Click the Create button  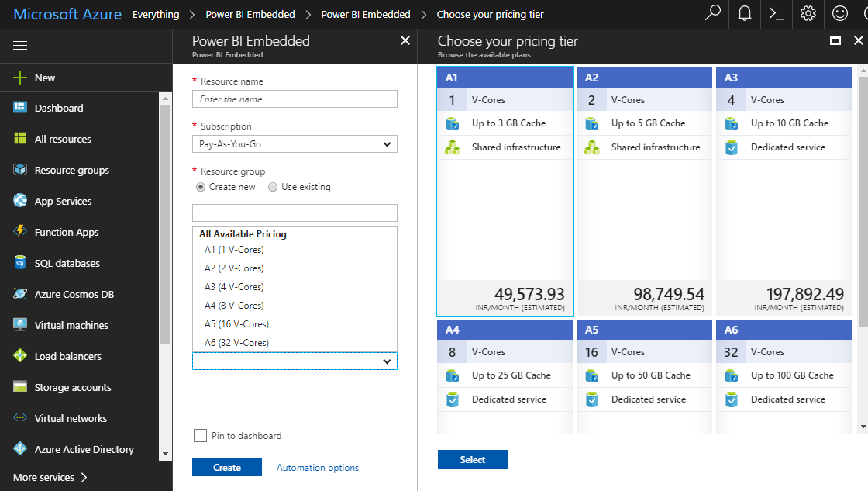click(x=227, y=468)
